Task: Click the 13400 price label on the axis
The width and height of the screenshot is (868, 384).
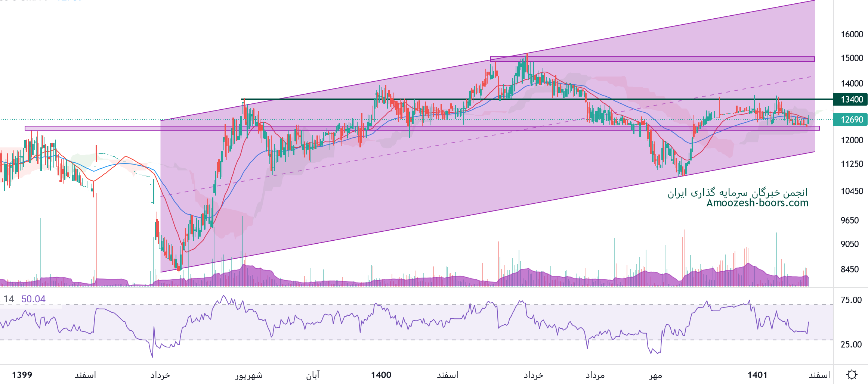Action: point(851,99)
